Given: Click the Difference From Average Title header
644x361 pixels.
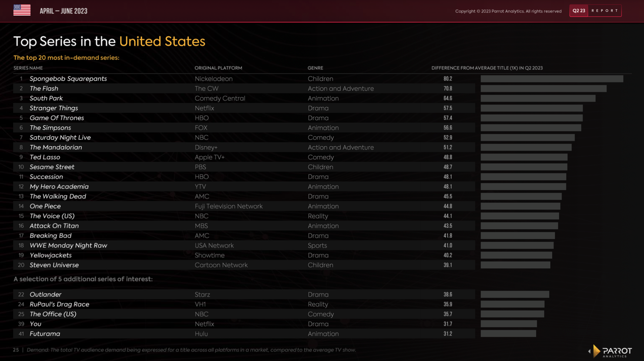Looking at the screenshot, I should (x=487, y=68).
